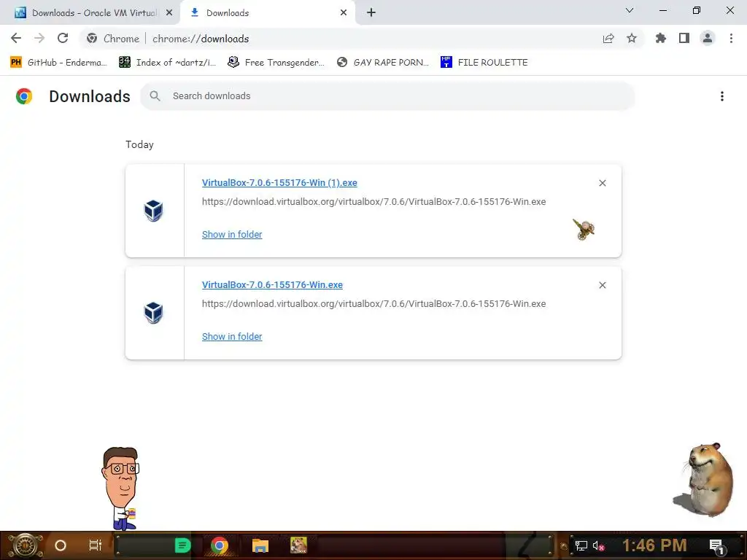The width and height of the screenshot is (747, 560).
Task: Reload the downloads page
Action: (63, 38)
